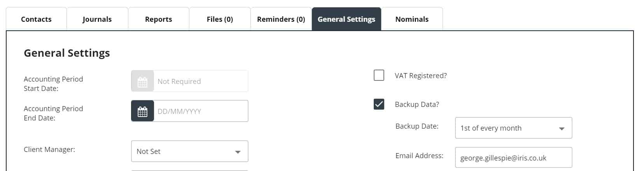The height and width of the screenshot is (171, 644).
Task: Select the General Settings tab
Action: [346, 19]
